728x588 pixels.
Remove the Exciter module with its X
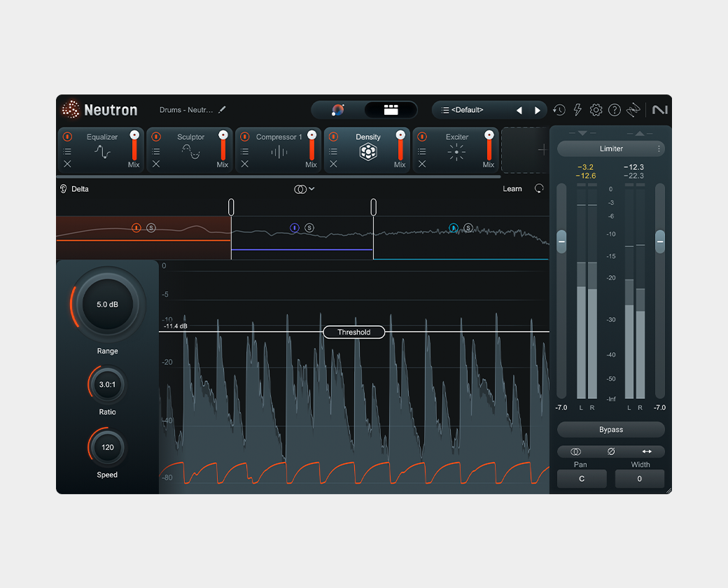[x=422, y=164]
